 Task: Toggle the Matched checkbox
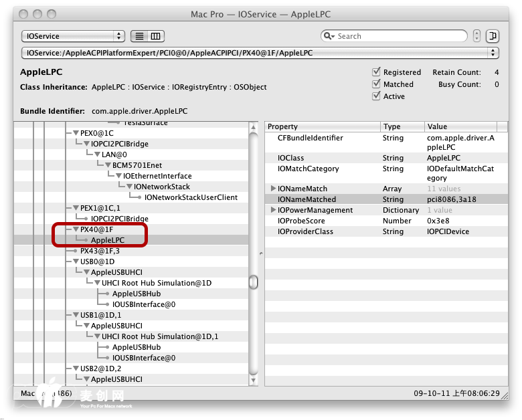[376, 84]
